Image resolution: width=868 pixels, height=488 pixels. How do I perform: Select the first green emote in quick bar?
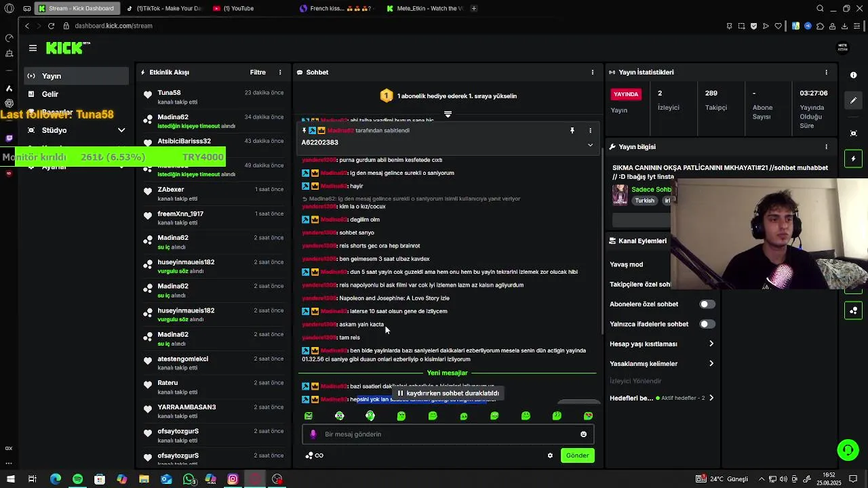(x=309, y=415)
